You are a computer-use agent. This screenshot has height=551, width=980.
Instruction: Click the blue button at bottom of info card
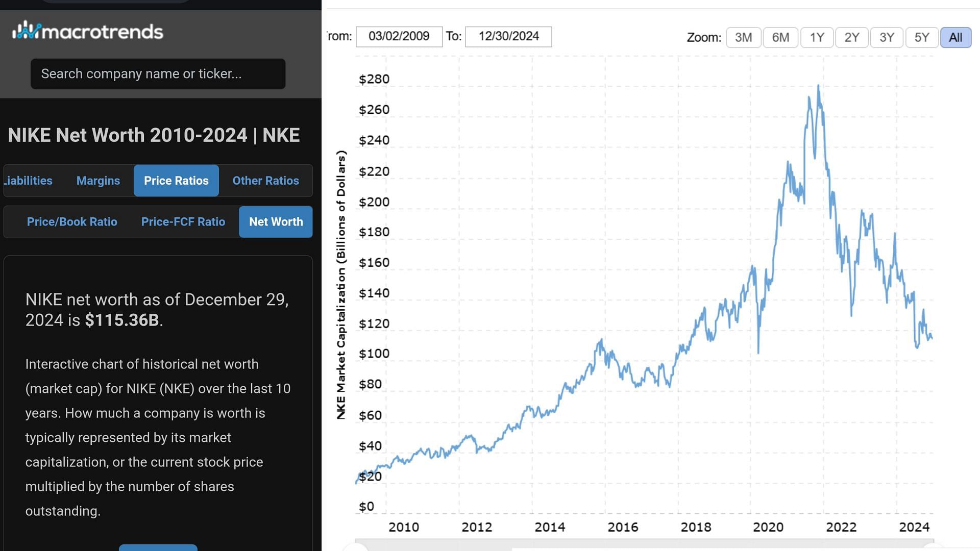(158, 547)
